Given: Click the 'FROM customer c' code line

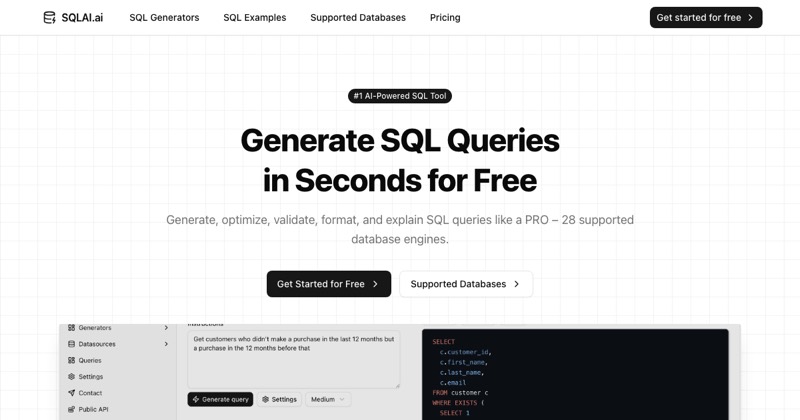Looking at the screenshot, I should pos(460,393).
